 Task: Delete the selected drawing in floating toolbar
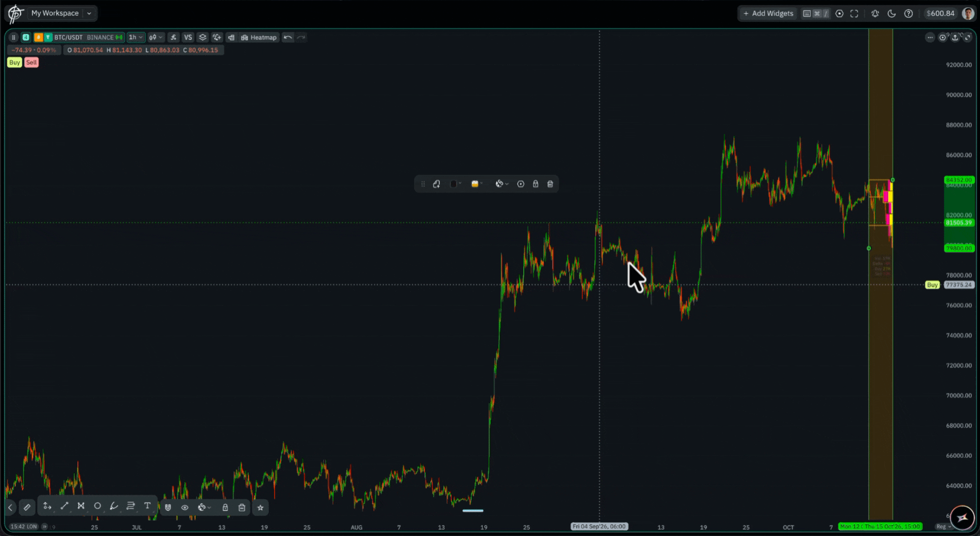(x=550, y=184)
